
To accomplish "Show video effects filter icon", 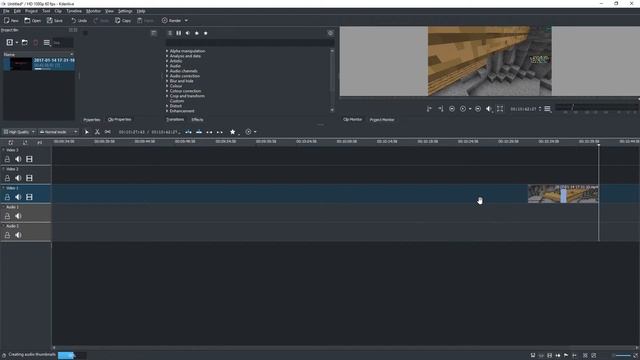I will pyautogui.click(x=179, y=33).
